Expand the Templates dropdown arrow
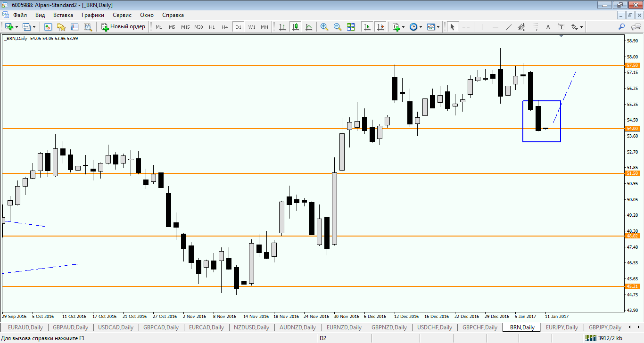This screenshot has height=343, width=644. click(x=438, y=27)
